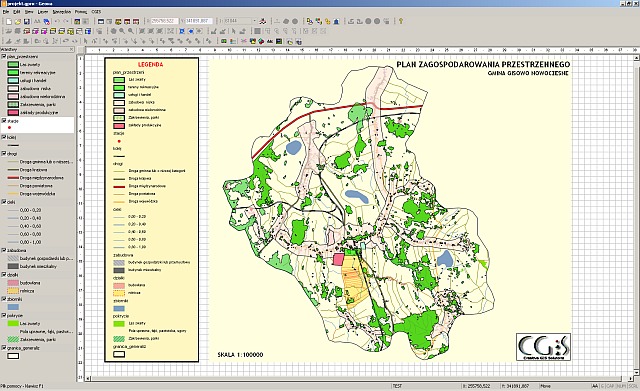Open the Layer menu
This screenshot has width=640, height=391.
43,12
